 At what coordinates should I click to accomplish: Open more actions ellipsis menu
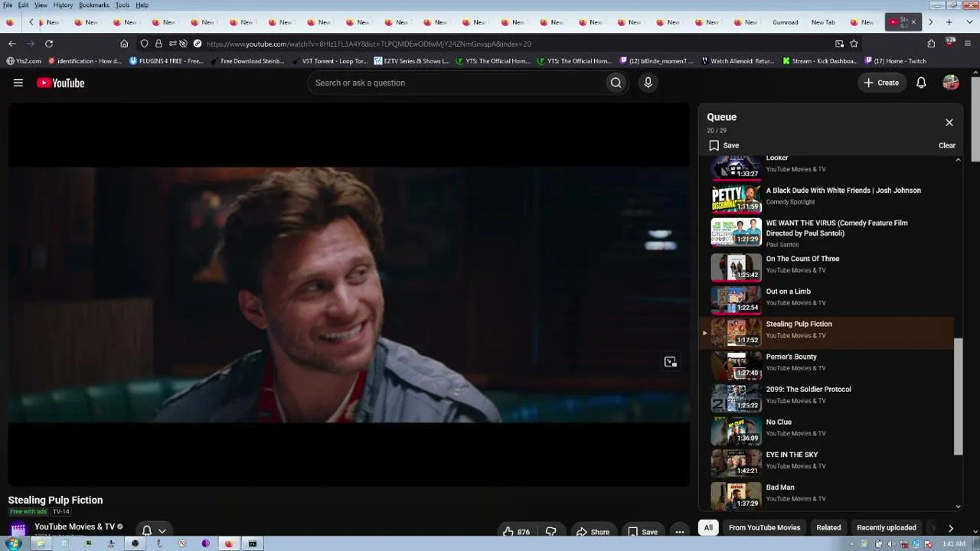pyautogui.click(x=679, y=531)
